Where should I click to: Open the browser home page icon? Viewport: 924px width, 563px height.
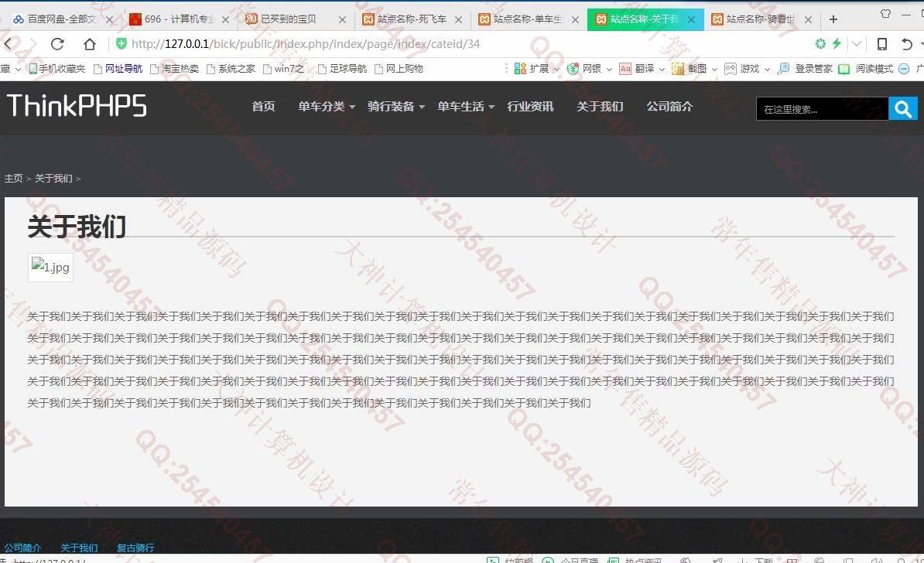90,43
